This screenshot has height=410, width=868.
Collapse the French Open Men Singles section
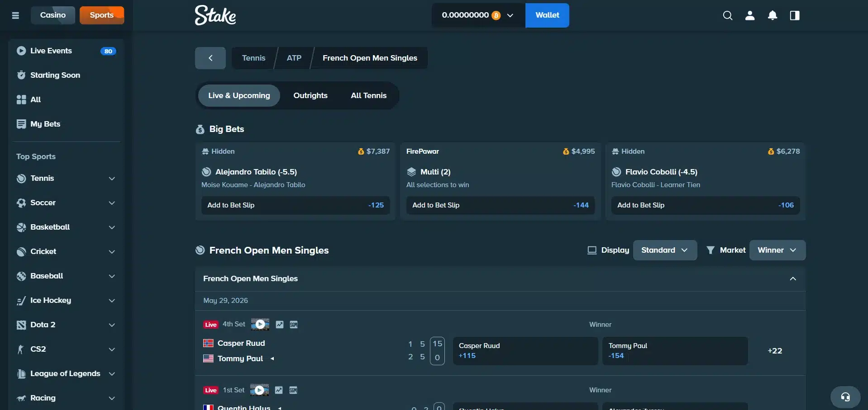(793, 278)
